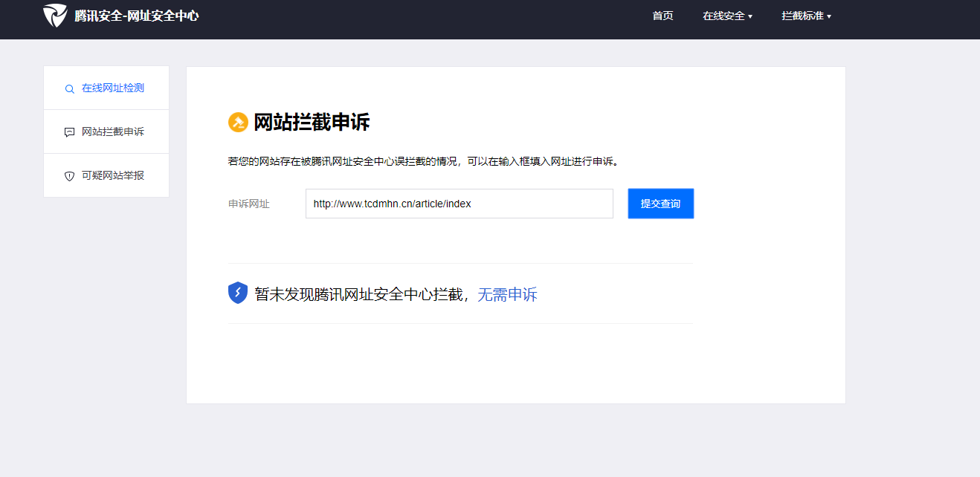Click the 提交查询 button
This screenshot has width=980, height=477.
661,204
